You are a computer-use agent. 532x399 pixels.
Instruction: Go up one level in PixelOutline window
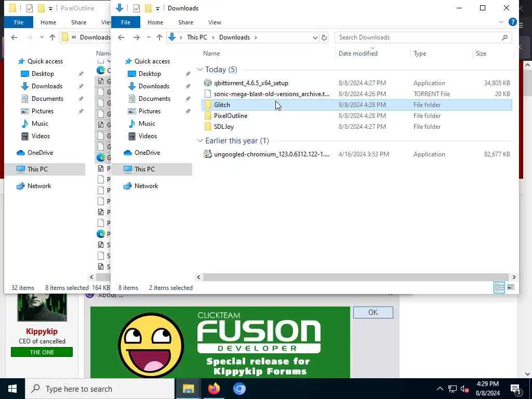click(x=52, y=37)
